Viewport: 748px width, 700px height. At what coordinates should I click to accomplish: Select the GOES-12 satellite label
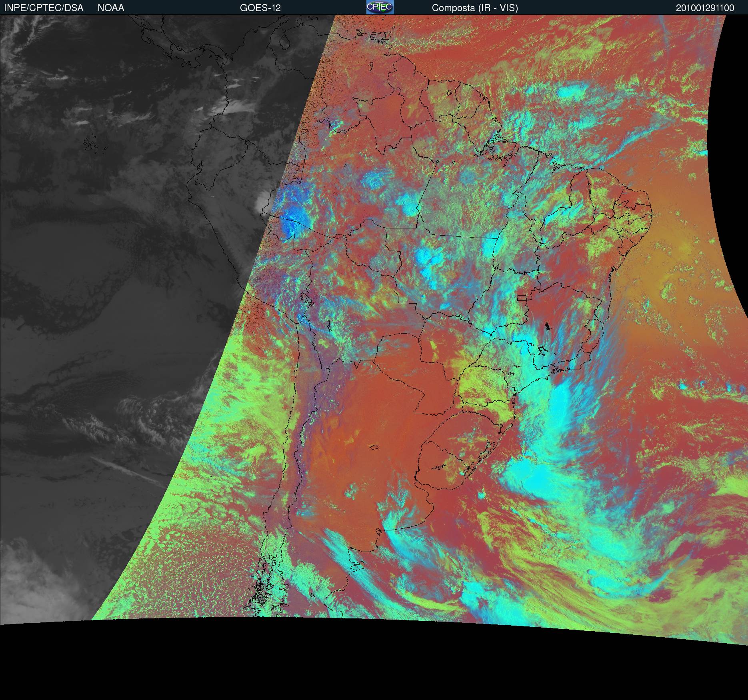260,8
